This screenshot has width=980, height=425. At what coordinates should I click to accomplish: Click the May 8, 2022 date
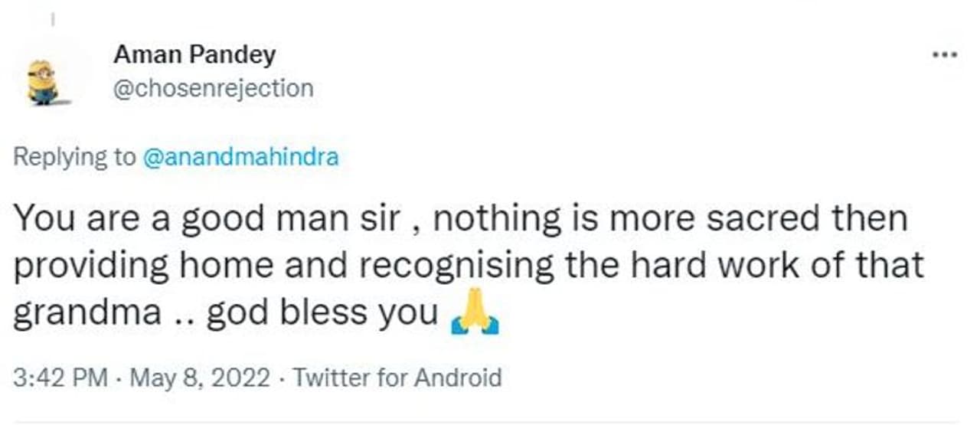(199, 378)
